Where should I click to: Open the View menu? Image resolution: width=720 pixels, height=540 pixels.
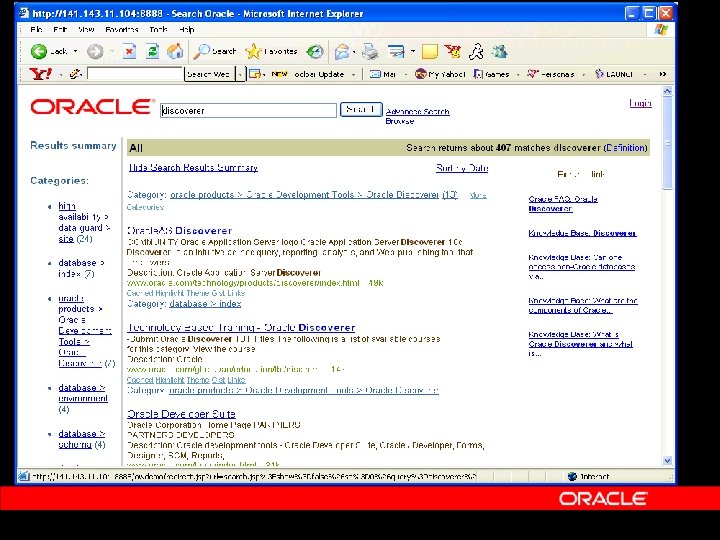click(86, 29)
